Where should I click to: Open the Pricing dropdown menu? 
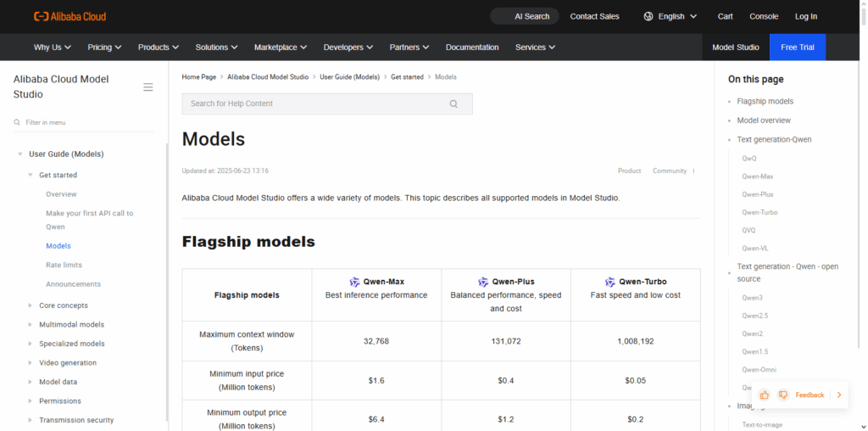104,48
